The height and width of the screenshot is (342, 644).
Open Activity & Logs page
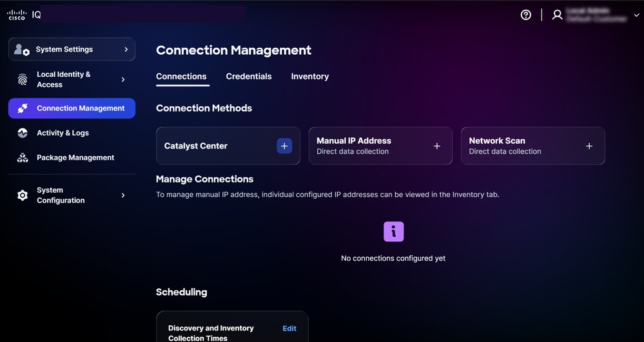(x=63, y=133)
